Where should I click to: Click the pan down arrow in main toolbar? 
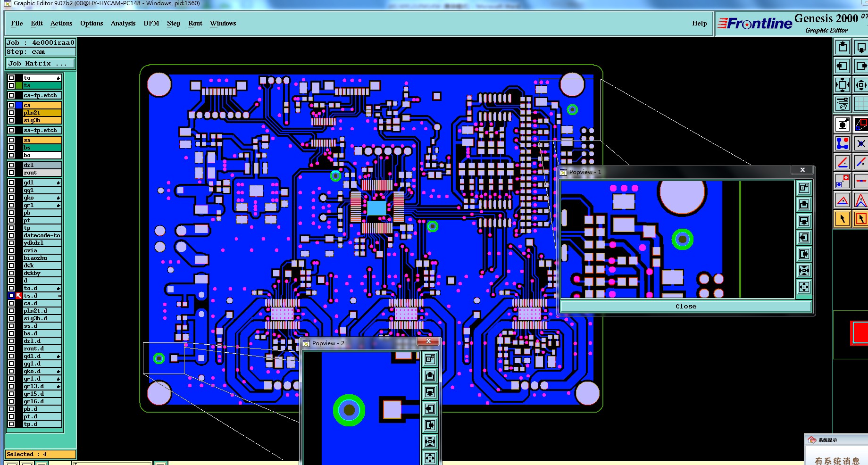tap(861, 47)
